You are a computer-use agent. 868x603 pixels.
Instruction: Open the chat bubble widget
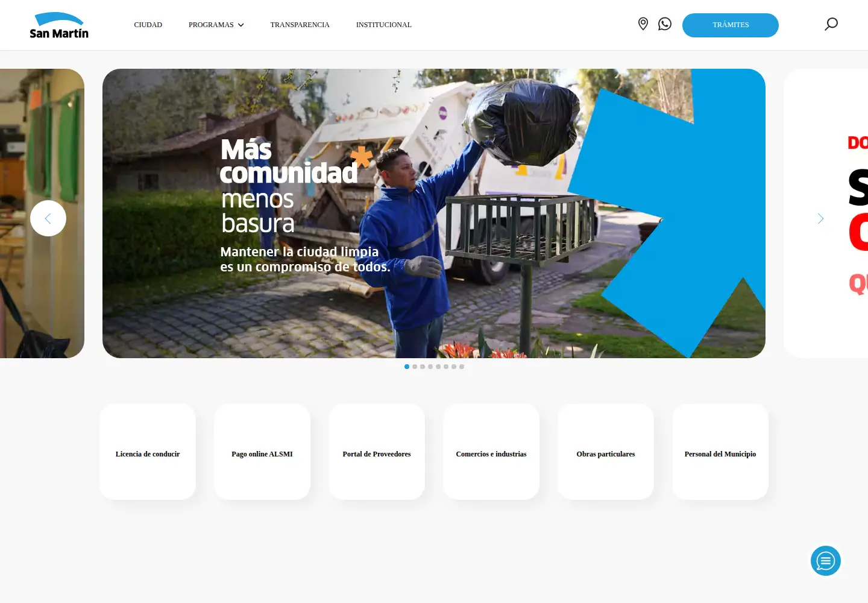click(826, 561)
